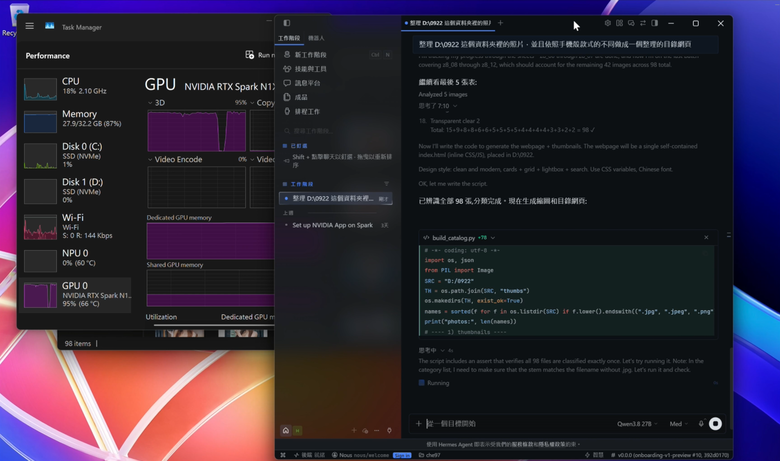Click the attach plus icon in the prompt box

pos(418,423)
